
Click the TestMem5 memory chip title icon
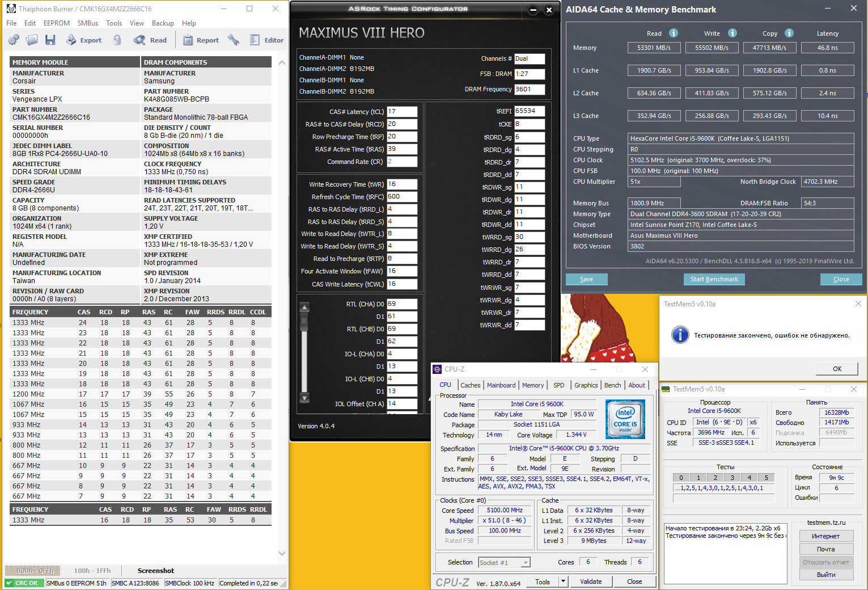666,389
